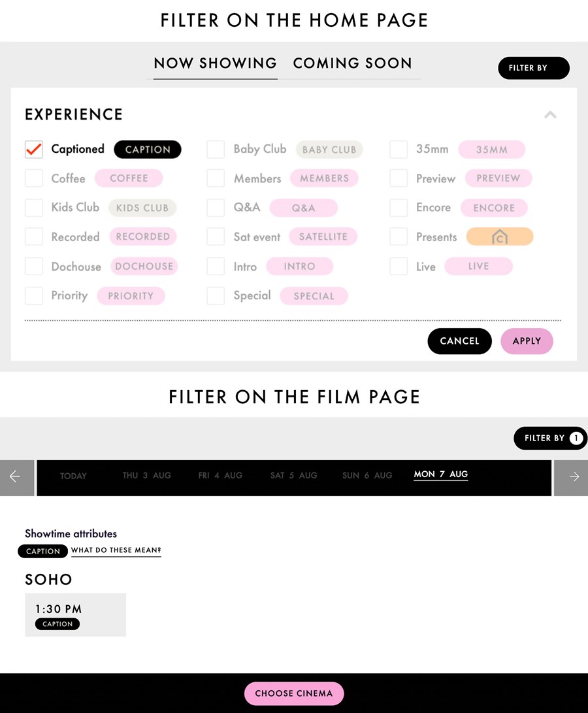Click the pink LIVE badge
The image size is (588, 713).
tap(478, 267)
